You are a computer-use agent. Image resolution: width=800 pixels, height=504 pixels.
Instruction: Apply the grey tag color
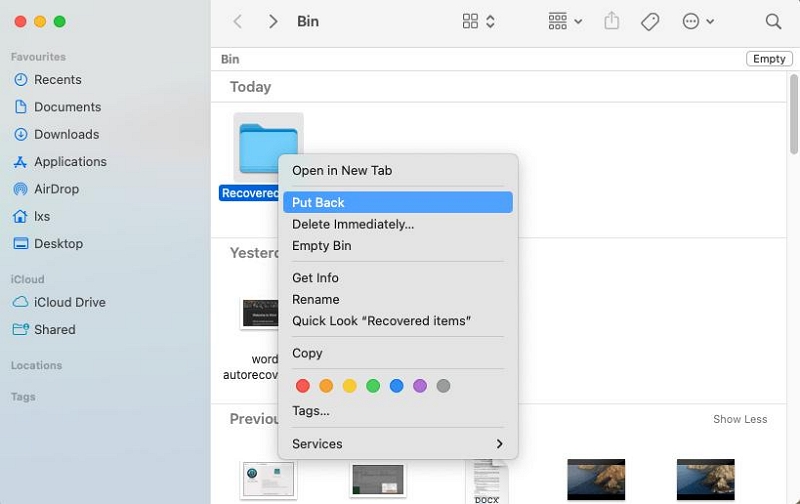click(x=443, y=386)
